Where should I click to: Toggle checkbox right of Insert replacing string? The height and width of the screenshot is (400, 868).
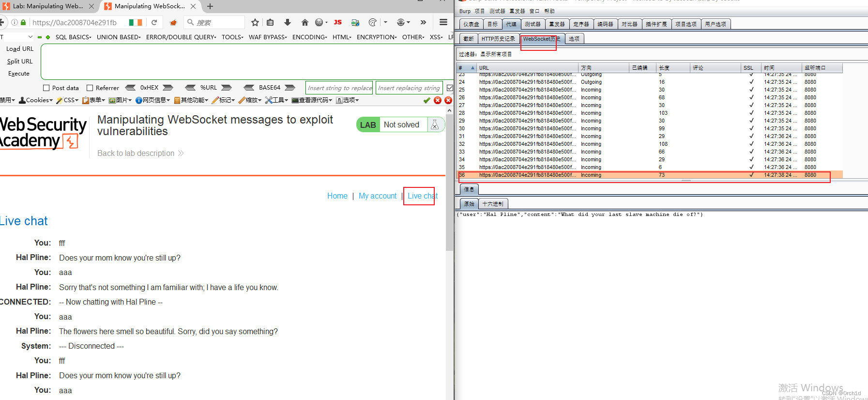tap(450, 88)
